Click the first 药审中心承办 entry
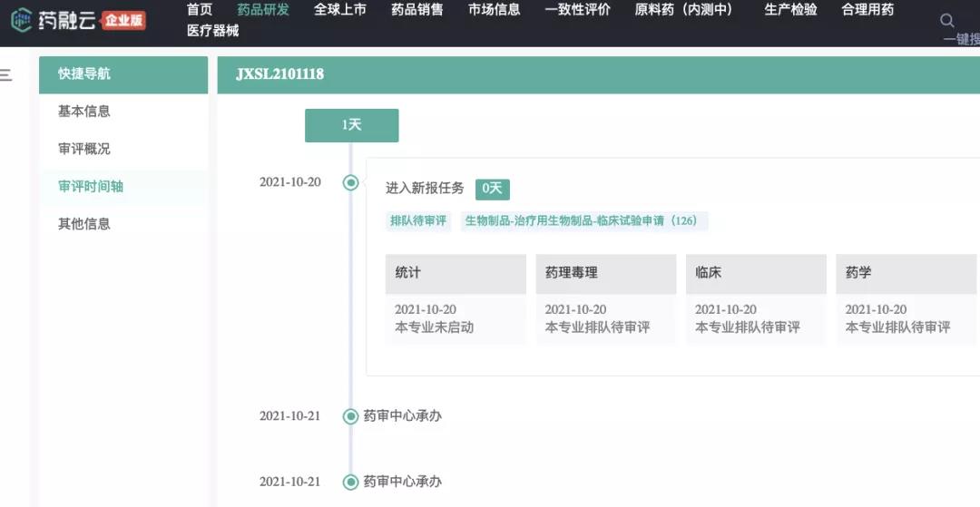The image size is (980, 507). (x=403, y=415)
